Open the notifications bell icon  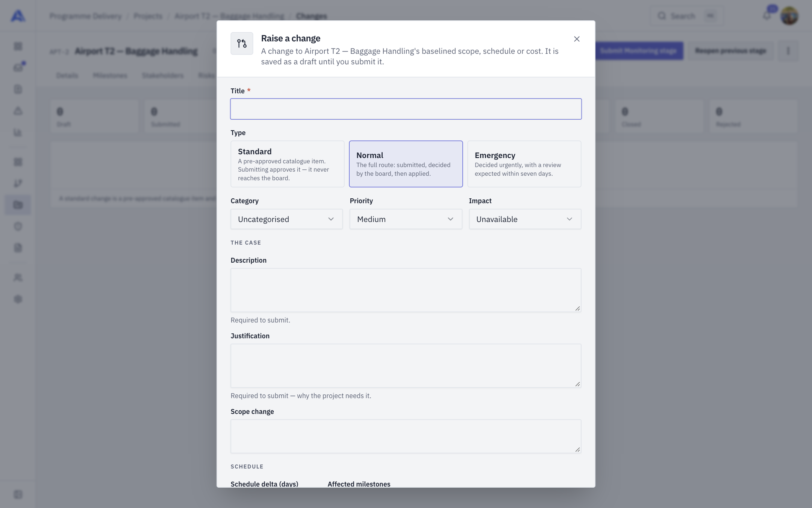[x=767, y=16]
